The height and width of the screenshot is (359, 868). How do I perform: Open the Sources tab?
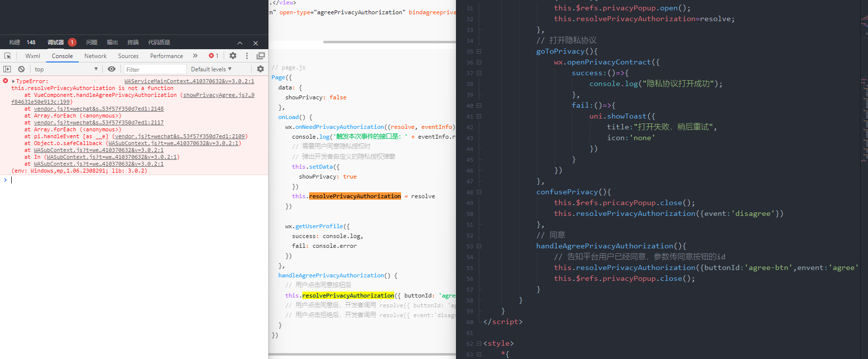pyautogui.click(x=128, y=56)
